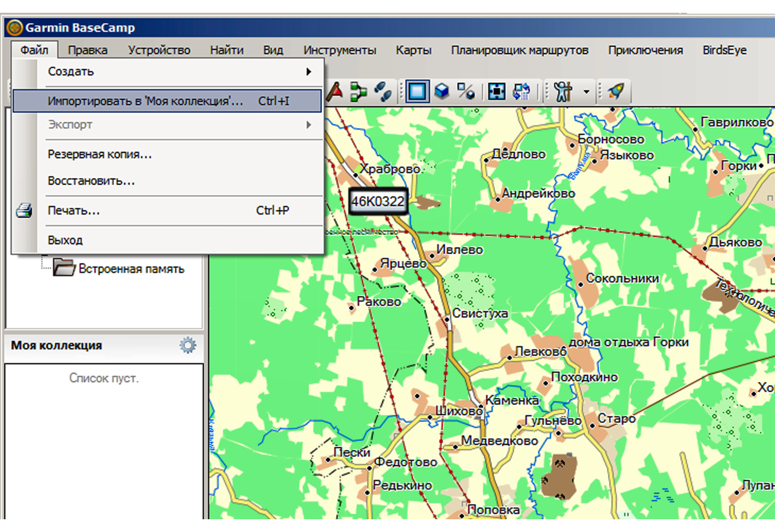Click Дьяково village on the map
775x532 pixels.
[736, 242]
